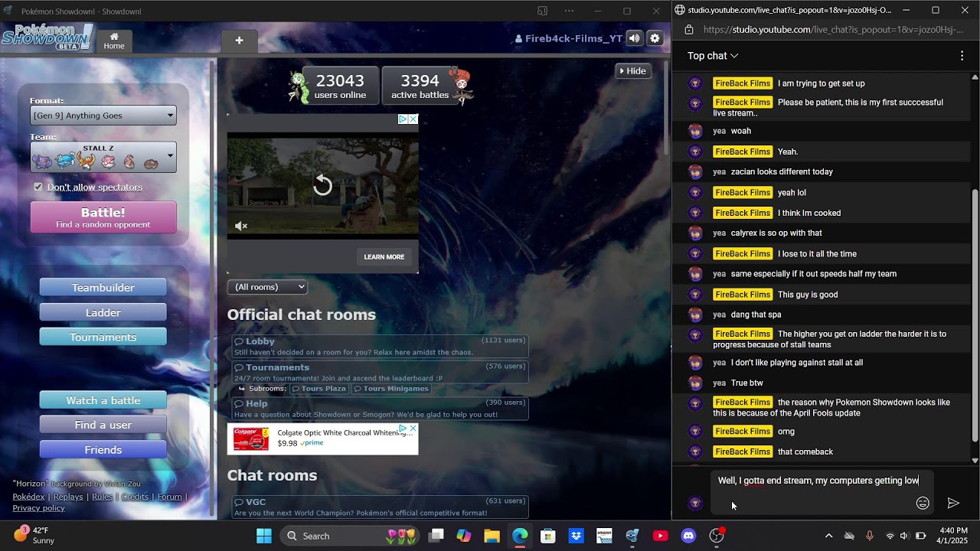Open the Friends list button

[x=103, y=449]
